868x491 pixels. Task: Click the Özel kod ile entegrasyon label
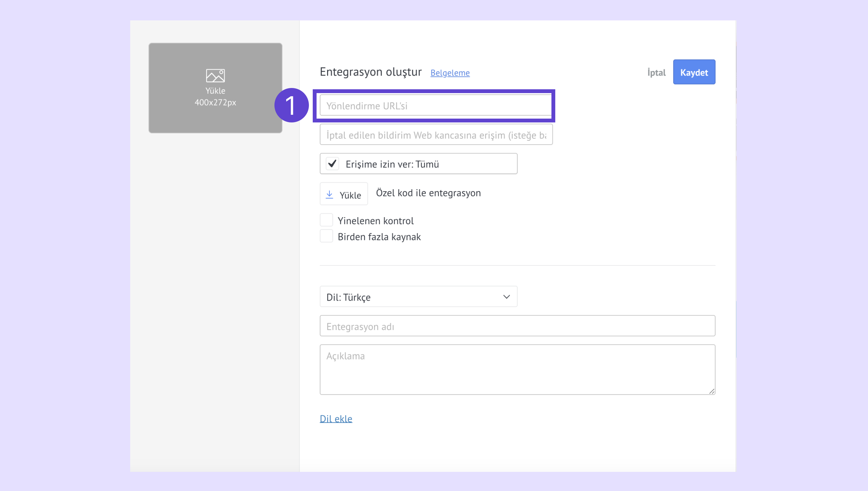[x=428, y=193]
